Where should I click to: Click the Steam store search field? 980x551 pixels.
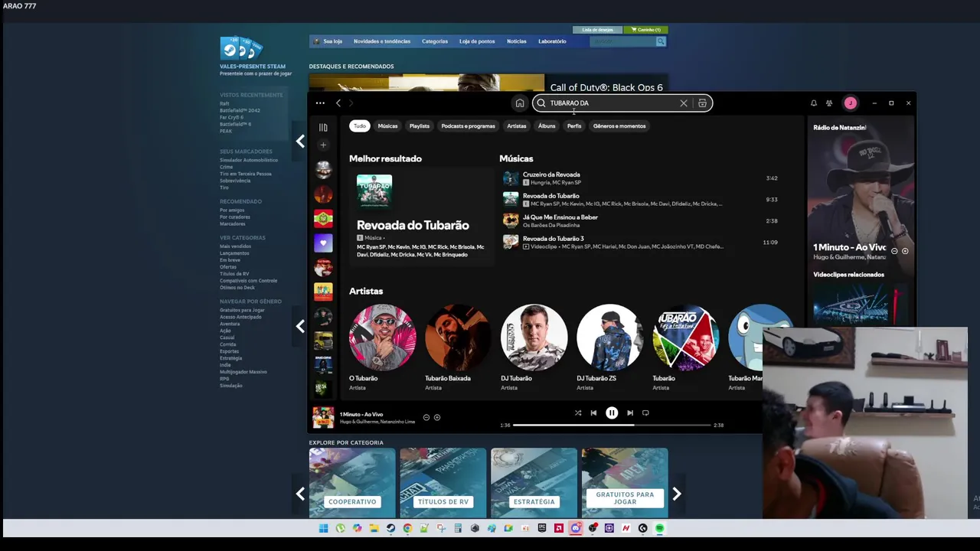[x=622, y=41]
